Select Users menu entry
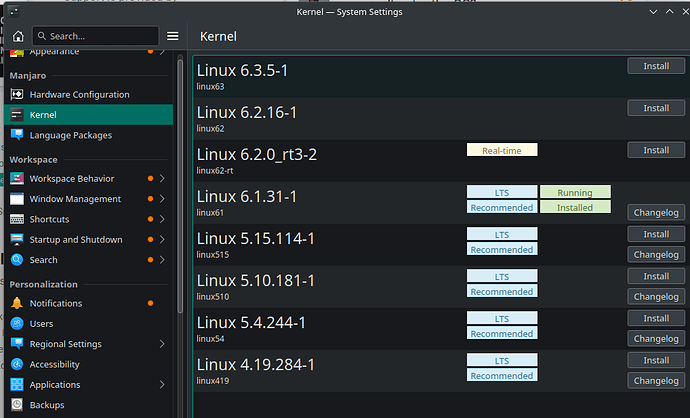690x418 pixels. click(x=88, y=323)
